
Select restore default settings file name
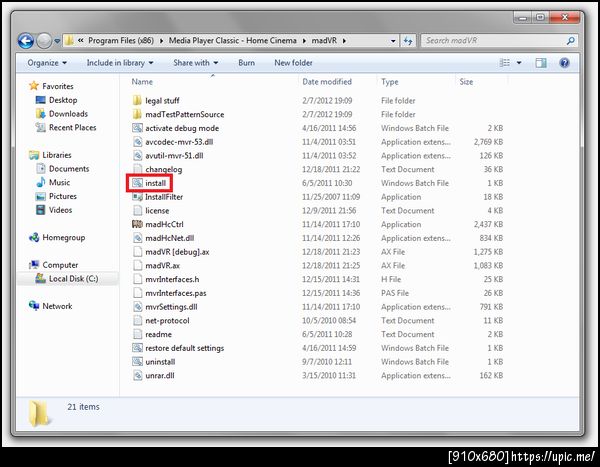point(184,348)
